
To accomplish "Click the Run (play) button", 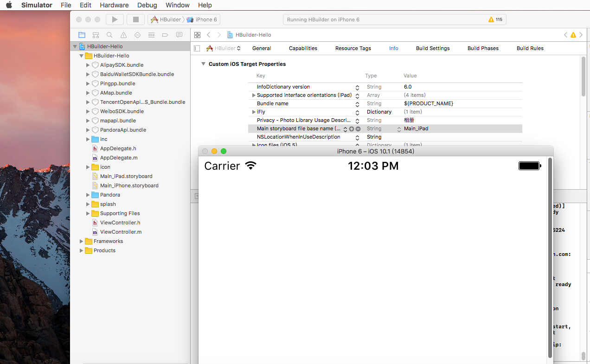I will pos(115,19).
